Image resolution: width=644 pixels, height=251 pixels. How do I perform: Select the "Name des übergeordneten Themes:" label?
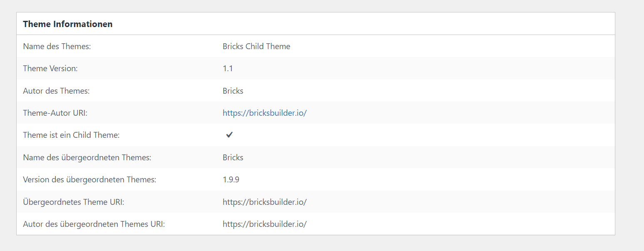click(87, 157)
